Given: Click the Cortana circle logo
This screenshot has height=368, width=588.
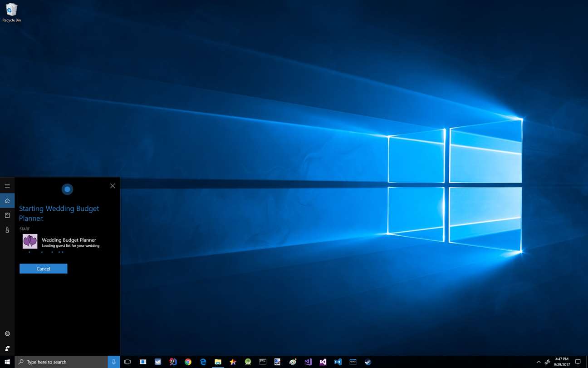Looking at the screenshot, I should tap(67, 189).
